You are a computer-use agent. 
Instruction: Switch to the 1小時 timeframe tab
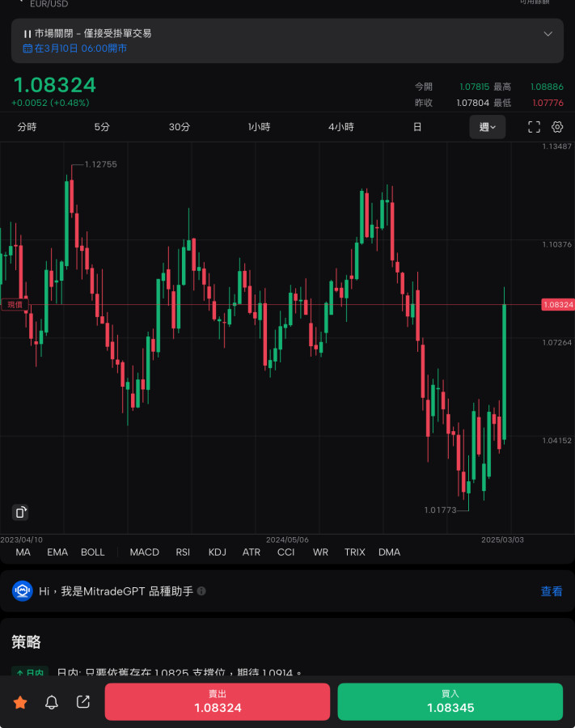(x=259, y=127)
